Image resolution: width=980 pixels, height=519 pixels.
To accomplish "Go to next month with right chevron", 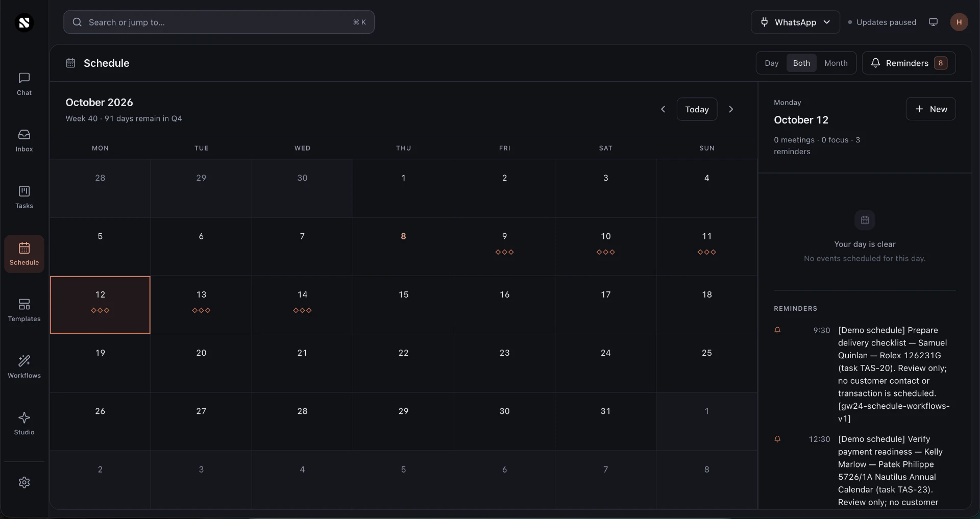I will click(x=731, y=109).
